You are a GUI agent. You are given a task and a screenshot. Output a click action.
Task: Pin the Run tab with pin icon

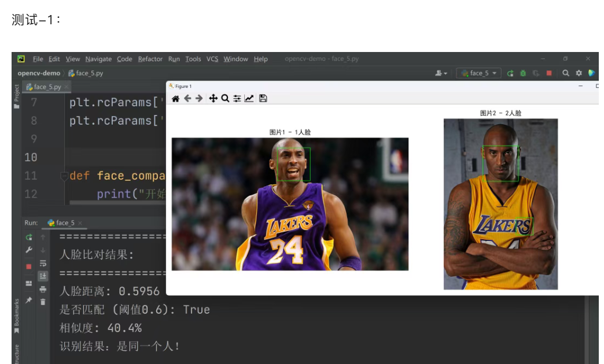click(29, 300)
